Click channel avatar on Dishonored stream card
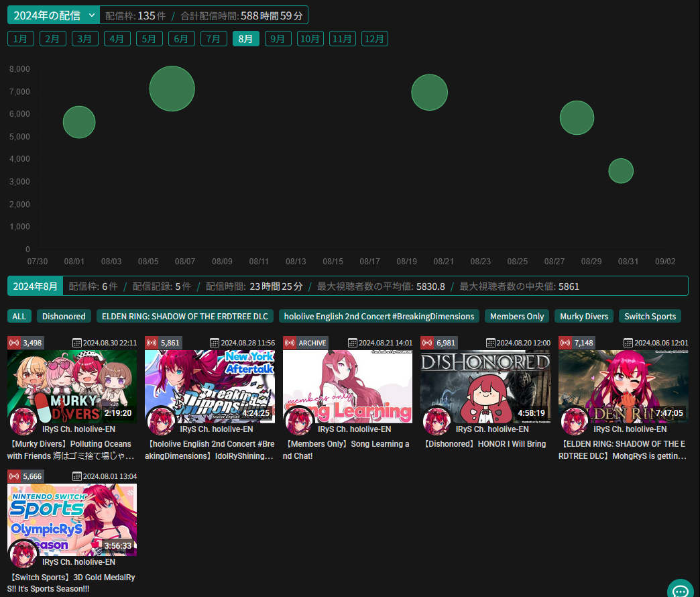Viewport: 700px width, 597px height. pyautogui.click(x=436, y=421)
